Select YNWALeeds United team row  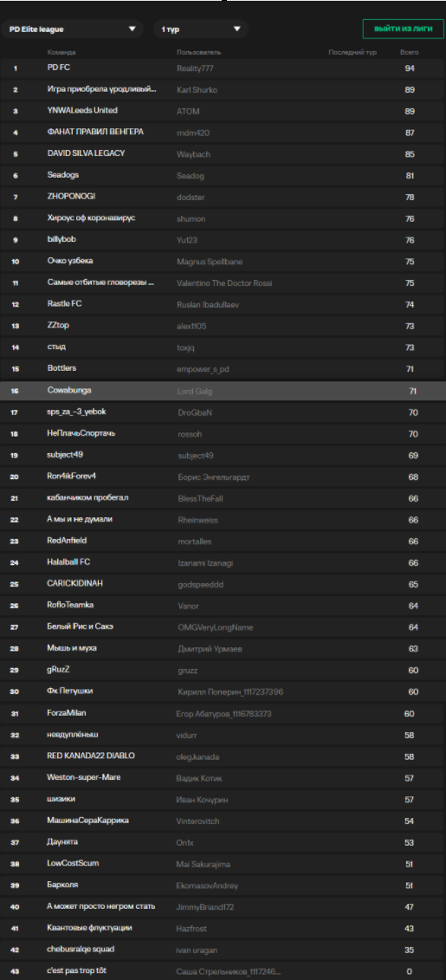pos(223,111)
